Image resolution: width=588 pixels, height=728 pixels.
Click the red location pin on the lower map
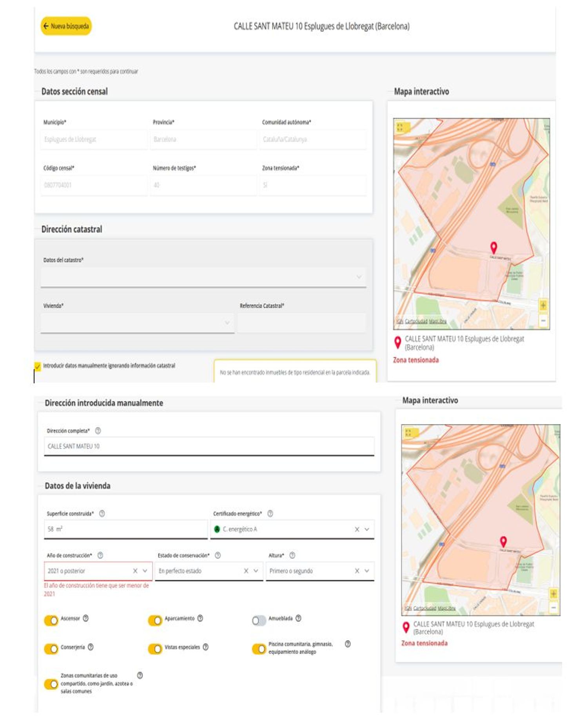tap(503, 542)
